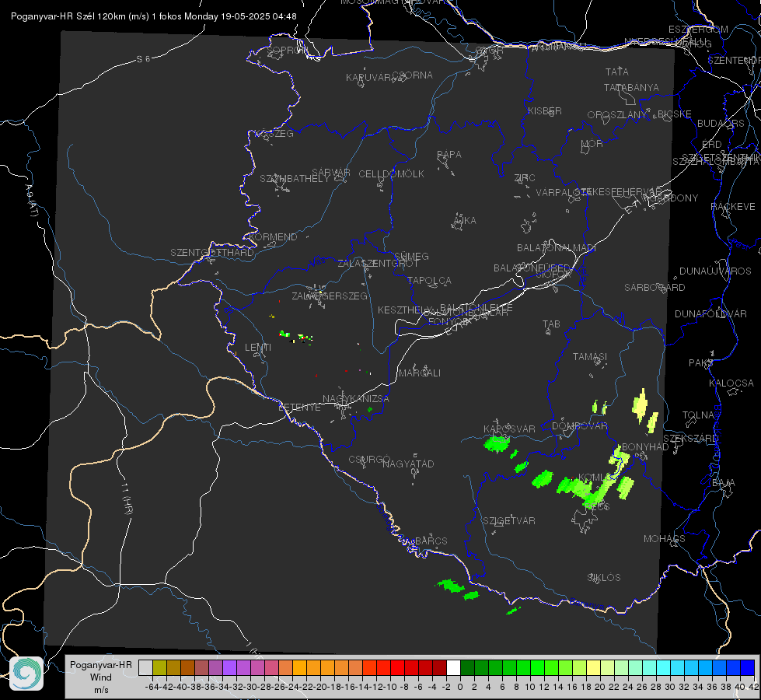Click the LENTI city label
The height and width of the screenshot is (700, 761).
pos(258,348)
